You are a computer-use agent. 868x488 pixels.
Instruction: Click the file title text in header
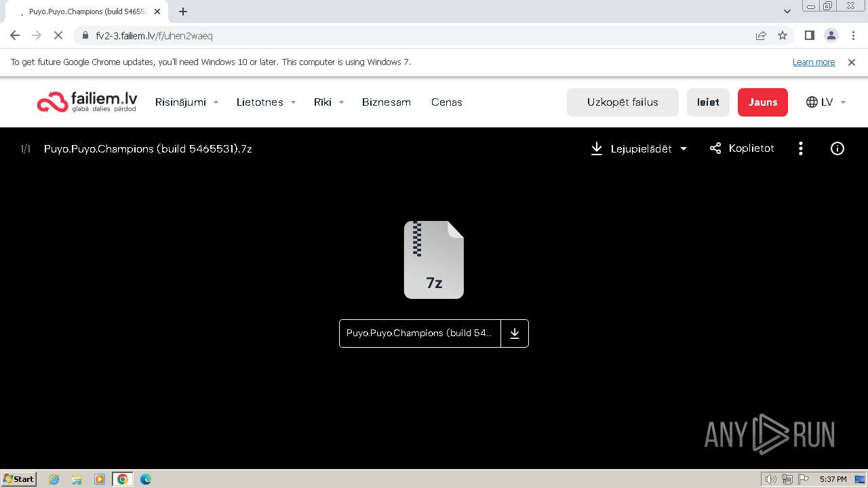pos(148,149)
